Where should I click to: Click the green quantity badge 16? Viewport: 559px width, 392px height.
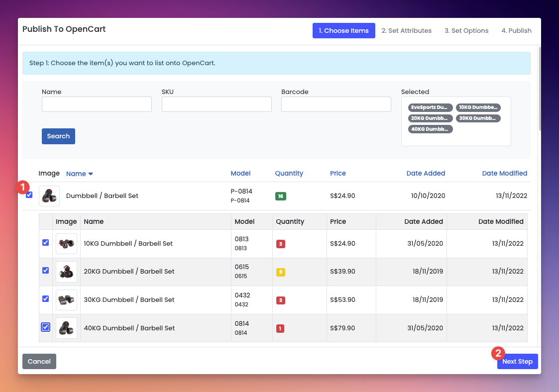pos(281,196)
